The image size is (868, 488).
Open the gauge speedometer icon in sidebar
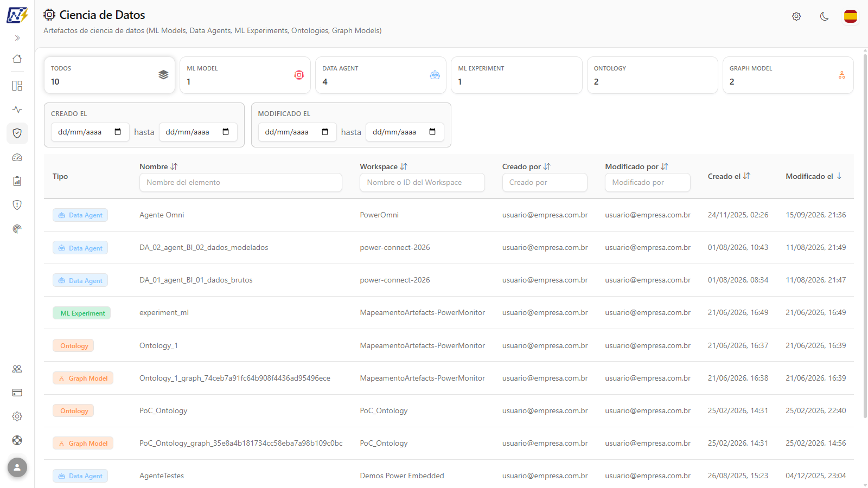[x=17, y=157]
